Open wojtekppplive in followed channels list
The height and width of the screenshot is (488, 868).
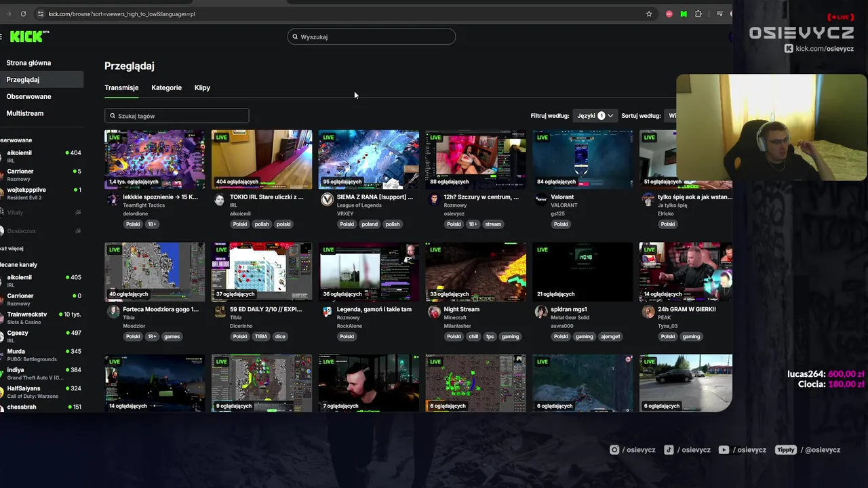pyautogui.click(x=41, y=193)
